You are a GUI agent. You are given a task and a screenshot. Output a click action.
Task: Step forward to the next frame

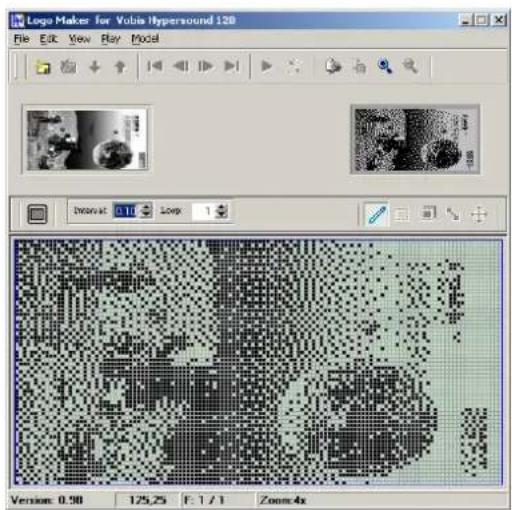click(x=205, y=66)
